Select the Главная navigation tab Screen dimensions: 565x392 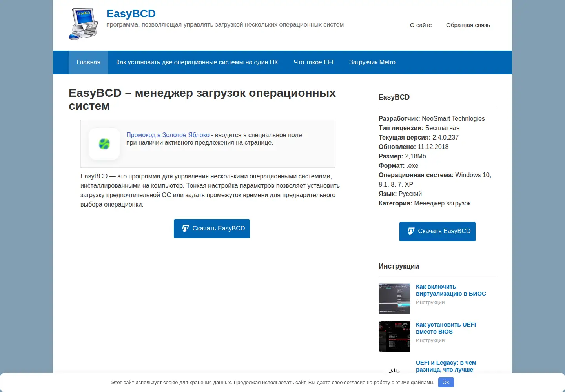click(88, 62)
